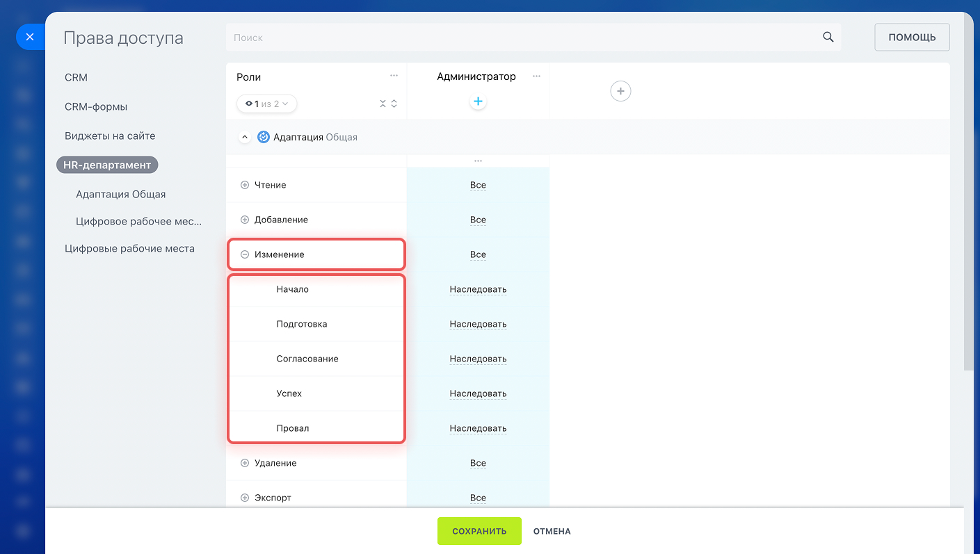The width and height of the screenshot is (980, 554).
Task: Collapse the Изменение permission row
Action: (245, 254)
